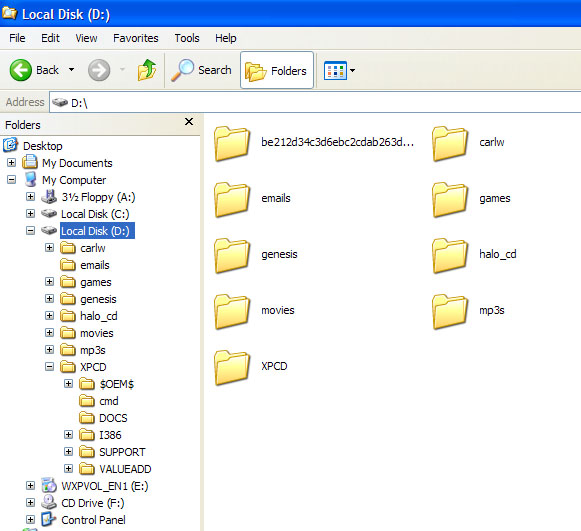Expand halo_cd tree node

pos(49,316)
